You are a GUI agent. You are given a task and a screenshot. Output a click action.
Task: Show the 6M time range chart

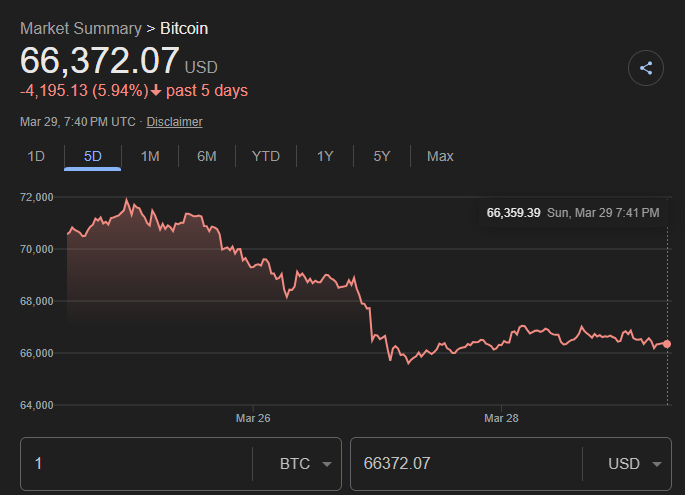[x=207, y=156]
